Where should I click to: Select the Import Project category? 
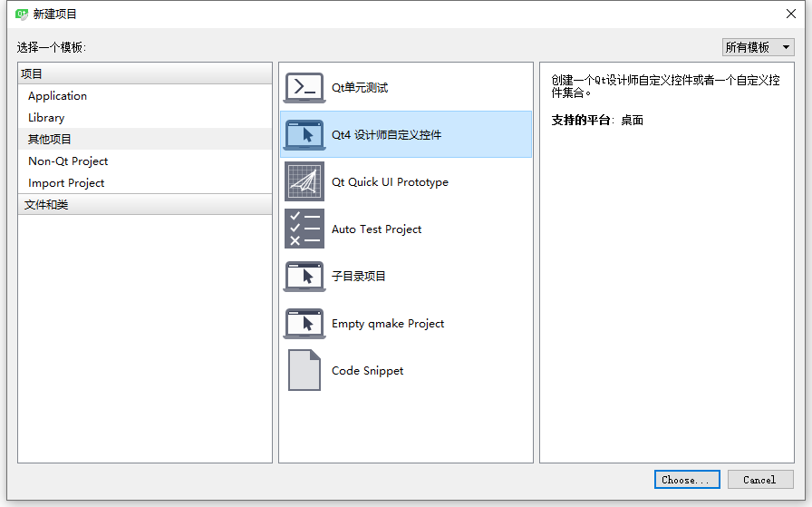(145, 183)
